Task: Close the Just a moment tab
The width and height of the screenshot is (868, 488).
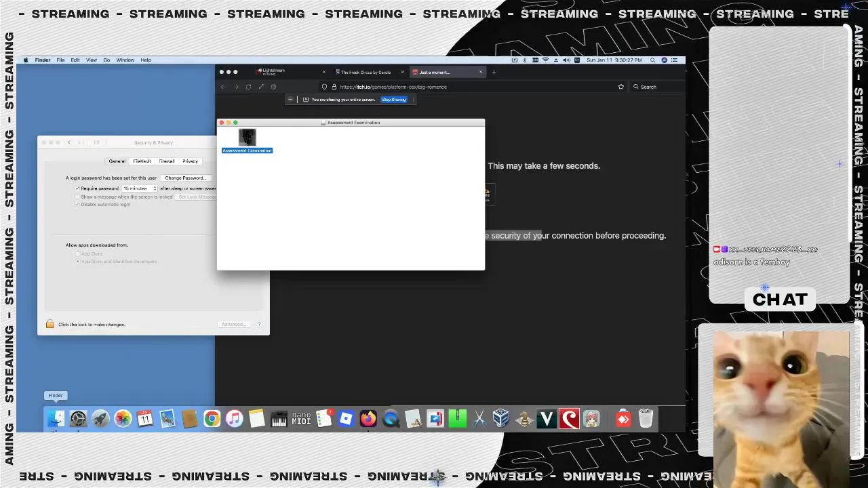Action: 481,72
